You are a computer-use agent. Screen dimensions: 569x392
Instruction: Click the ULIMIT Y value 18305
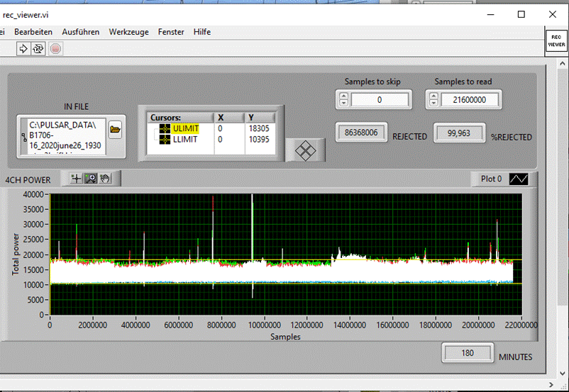coord(259,128)
